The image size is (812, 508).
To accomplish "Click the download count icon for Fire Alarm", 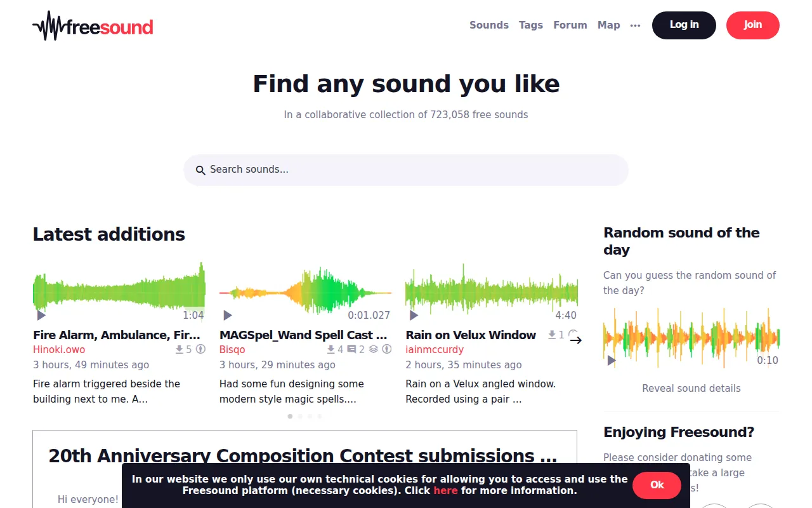I will click(180, 349).
